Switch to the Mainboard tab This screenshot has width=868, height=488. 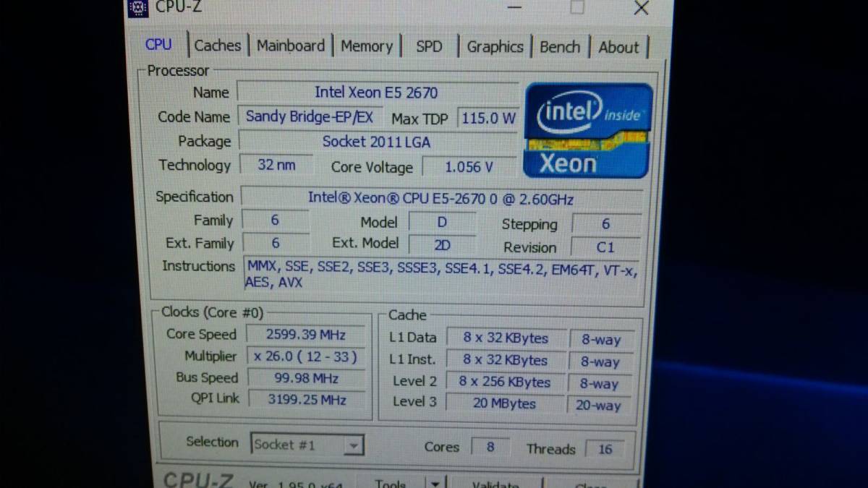point(291,46)
